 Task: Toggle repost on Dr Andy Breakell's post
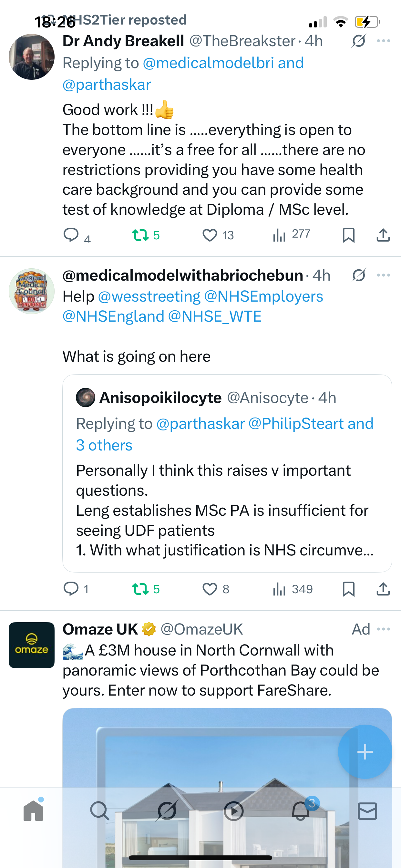[140, 235]
